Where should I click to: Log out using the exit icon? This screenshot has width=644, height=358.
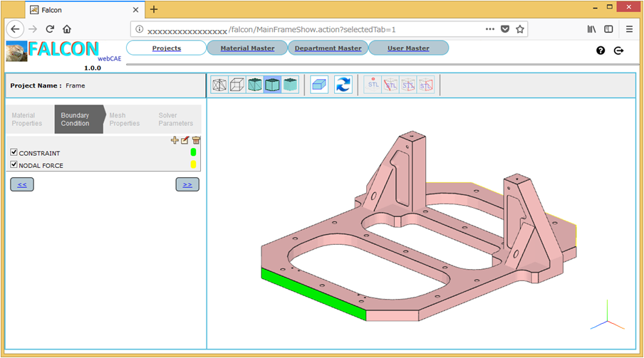coord(618,51)
